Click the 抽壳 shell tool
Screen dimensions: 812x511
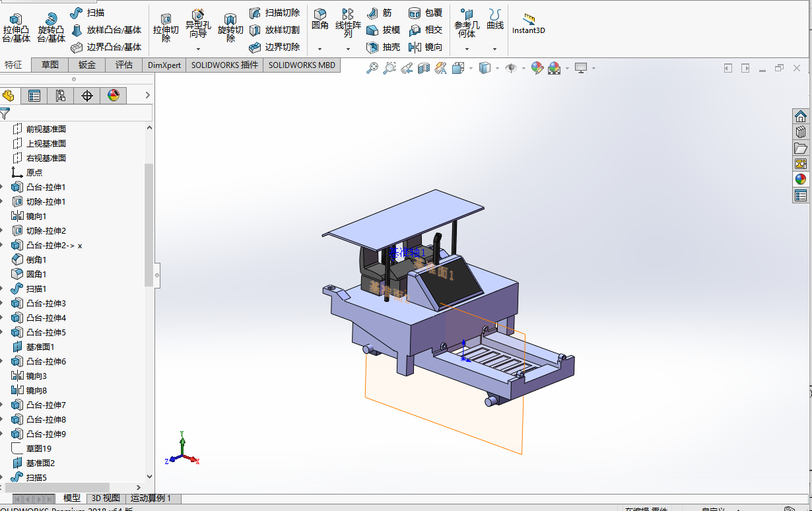pyautogui.click(x=383, y=47)
